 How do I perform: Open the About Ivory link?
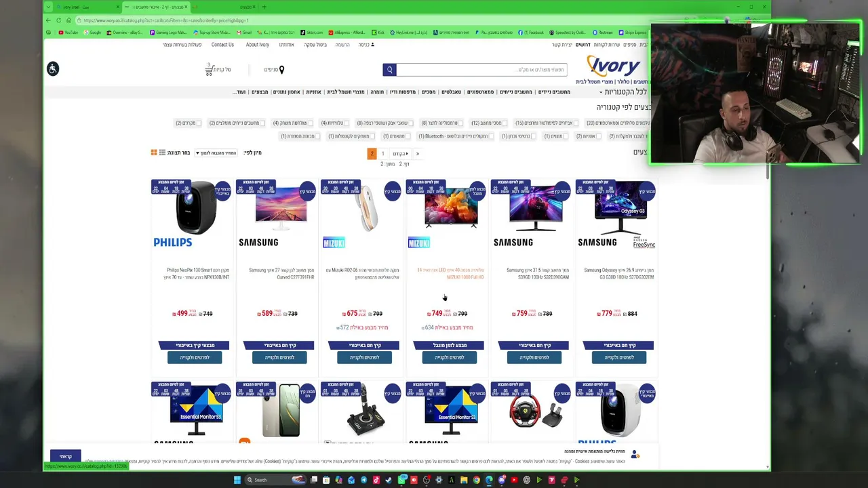coord(257,45)
